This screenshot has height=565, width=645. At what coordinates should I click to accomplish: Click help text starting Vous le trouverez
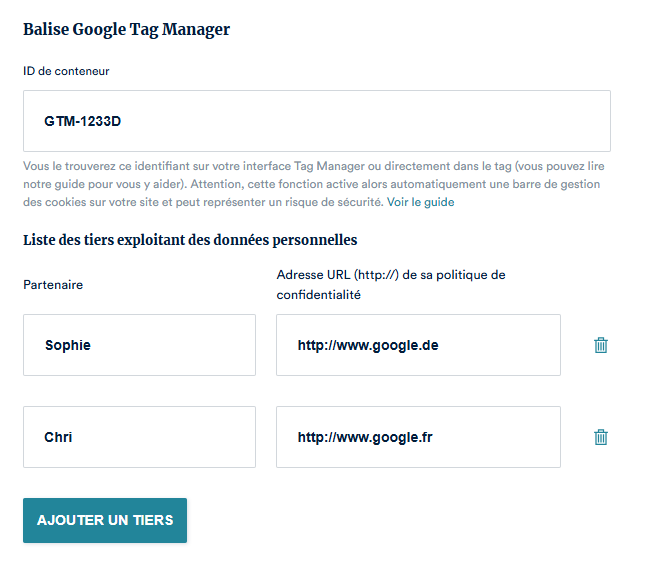(80, 166)
